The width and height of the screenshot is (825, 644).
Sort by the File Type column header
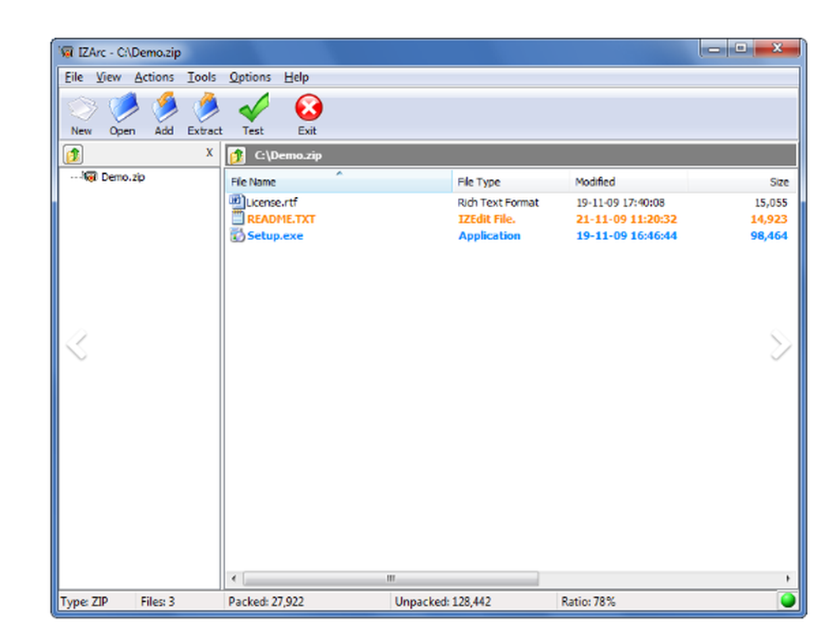point(511,182)
